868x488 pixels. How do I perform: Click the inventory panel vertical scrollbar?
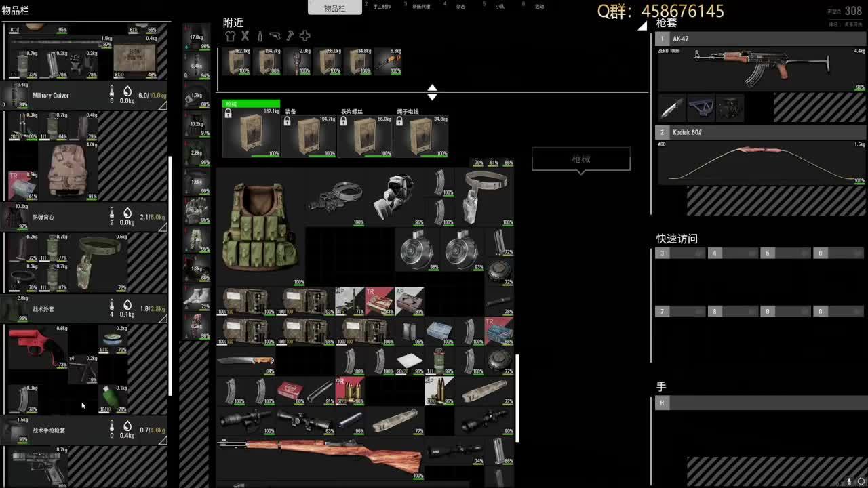170,274
